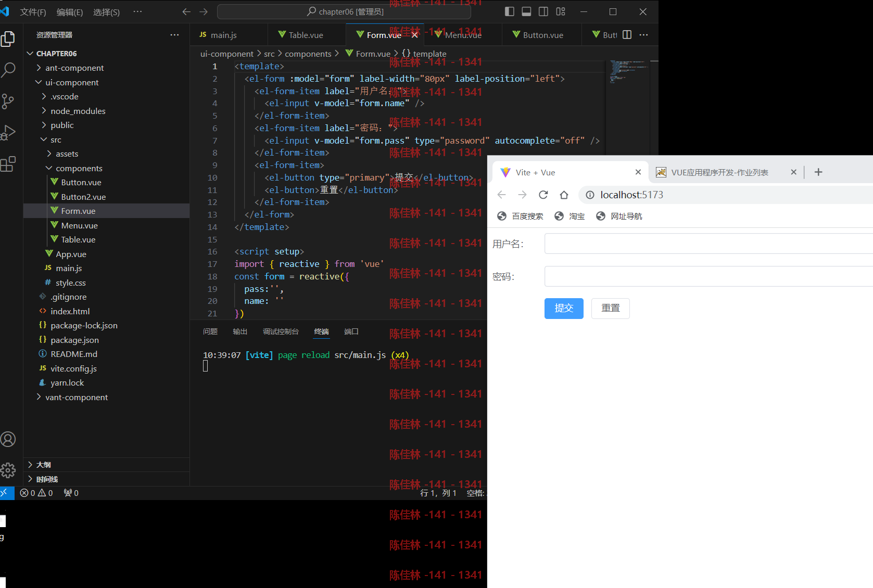Open the 百度搜索 bookmark
Screen dimensions: 873x588
pyautogui.click(x=521, y=216)
